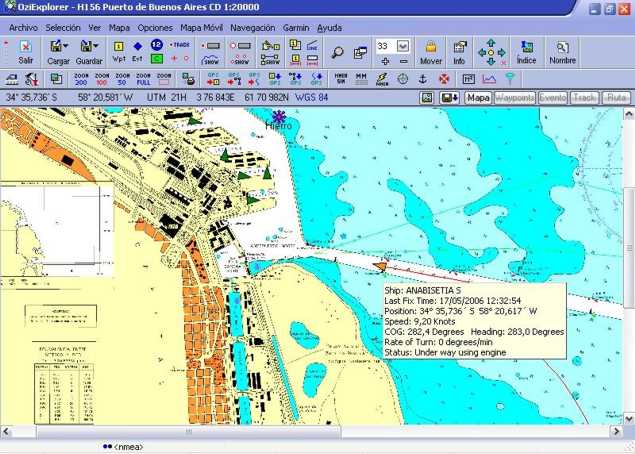Open the Ayuda menu

click(x=329, y=28)
